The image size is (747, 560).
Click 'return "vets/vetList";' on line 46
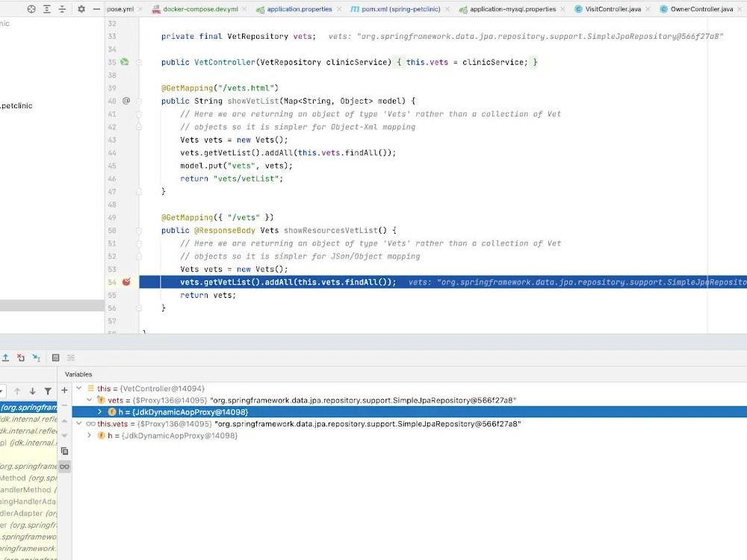click(x=232, y=178)
